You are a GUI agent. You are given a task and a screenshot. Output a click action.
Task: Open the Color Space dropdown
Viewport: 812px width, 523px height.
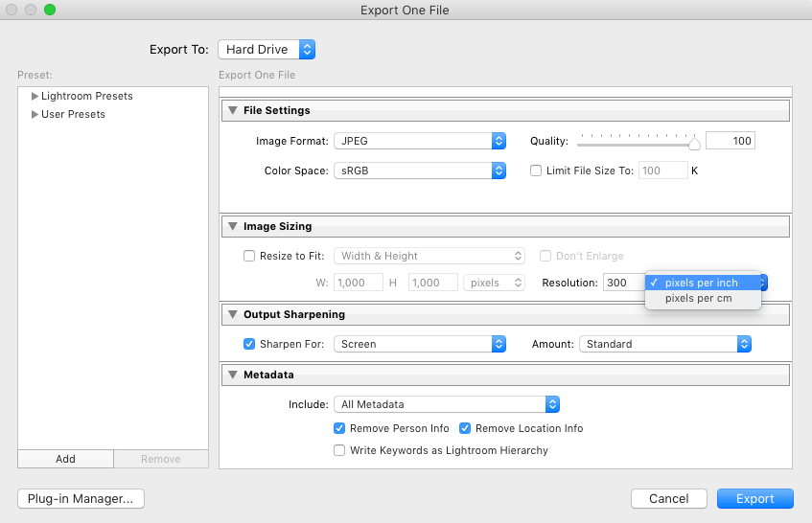coord(420,171)
